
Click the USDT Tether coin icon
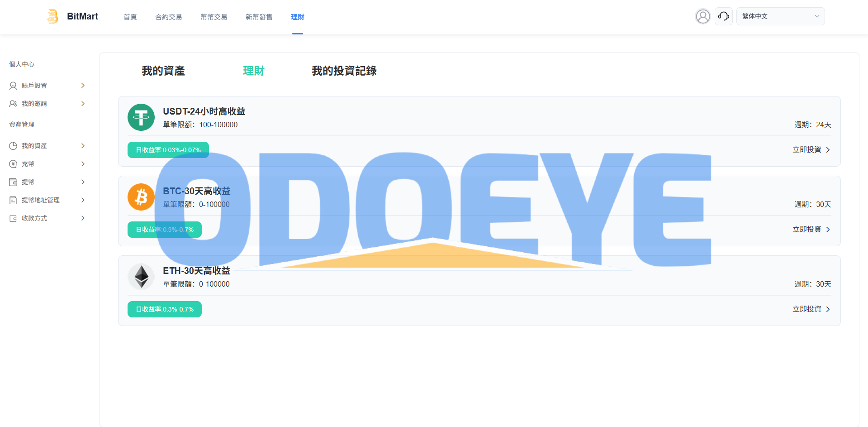(x=141, y=117)
